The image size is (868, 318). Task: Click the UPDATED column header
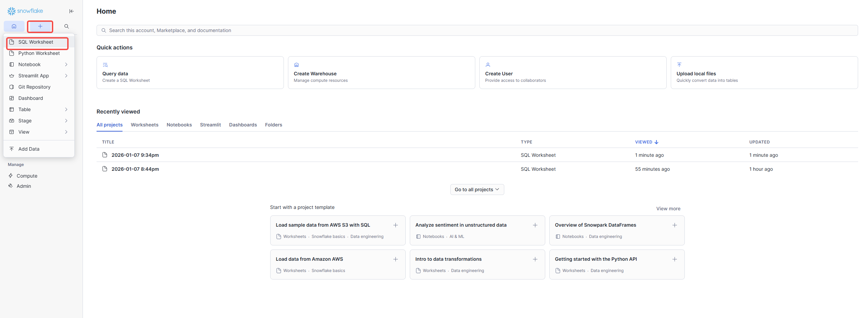[759, 142]
